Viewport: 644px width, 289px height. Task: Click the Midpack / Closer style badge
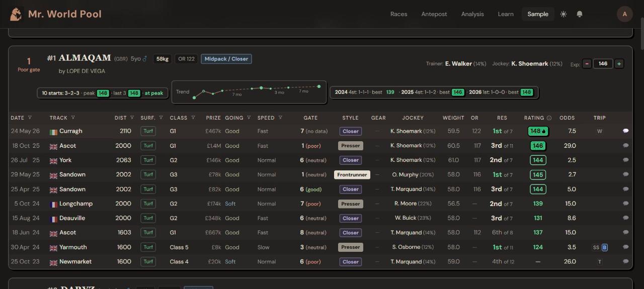point(226,59)
